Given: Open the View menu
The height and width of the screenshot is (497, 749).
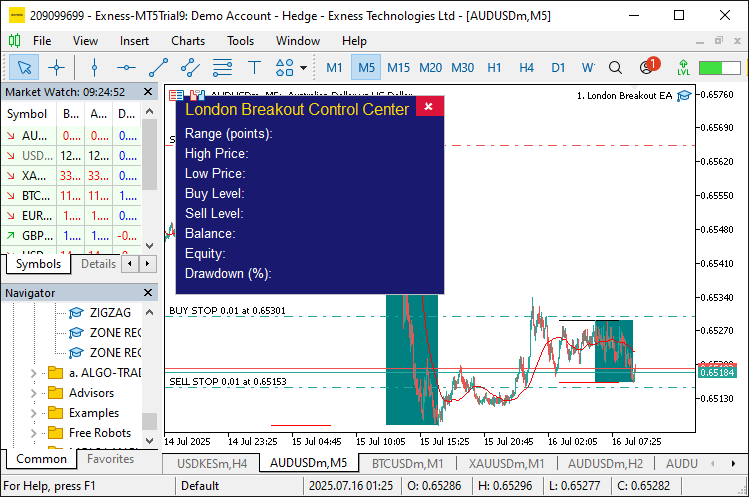Looking at the screenshot, I should [85, 41].
